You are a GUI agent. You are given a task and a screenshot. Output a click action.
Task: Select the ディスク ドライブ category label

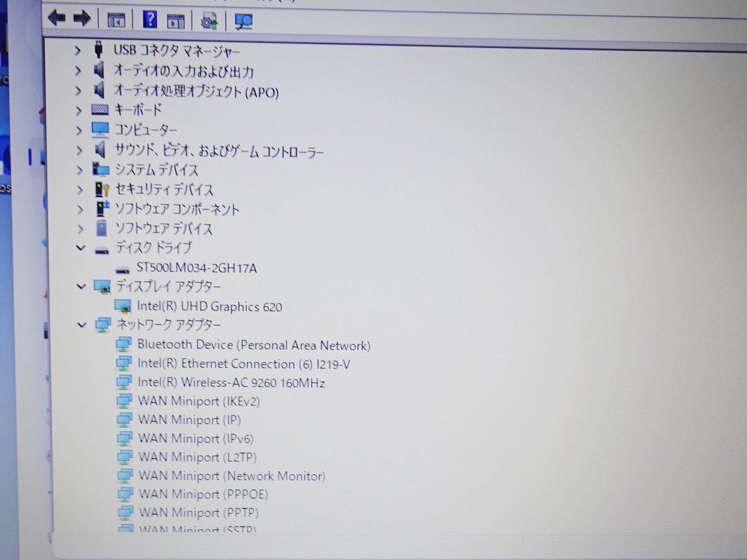pyautogui.click(x=154, y=248)
